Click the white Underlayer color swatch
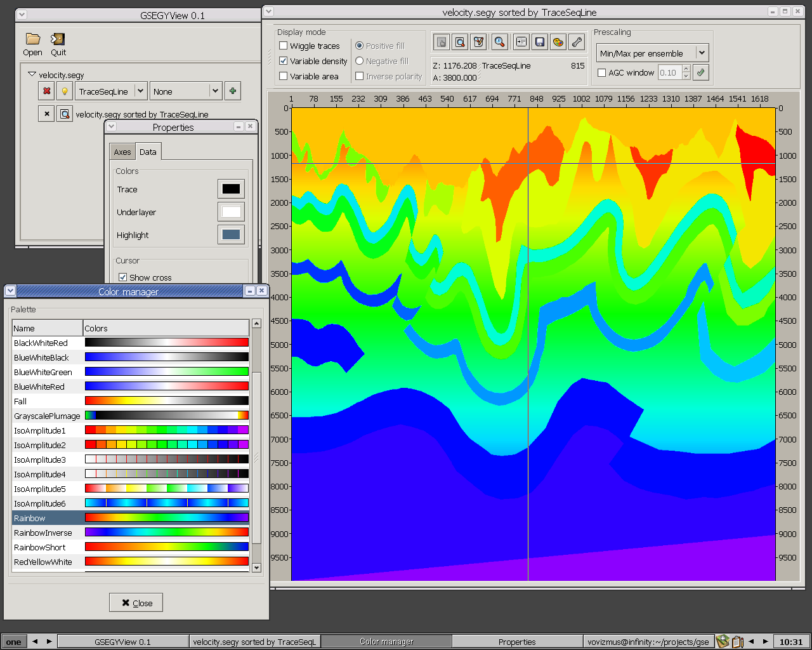Image resolution: width=812 pixels, height=650 pixels. 231,211
